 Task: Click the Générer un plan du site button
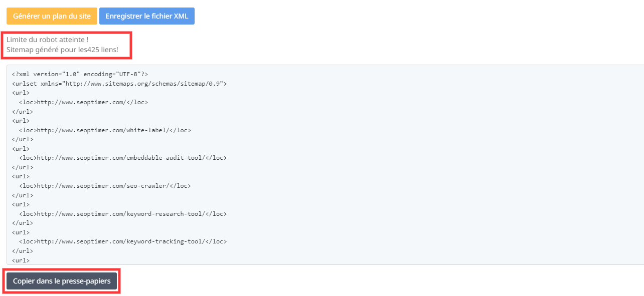pos(52,16)
